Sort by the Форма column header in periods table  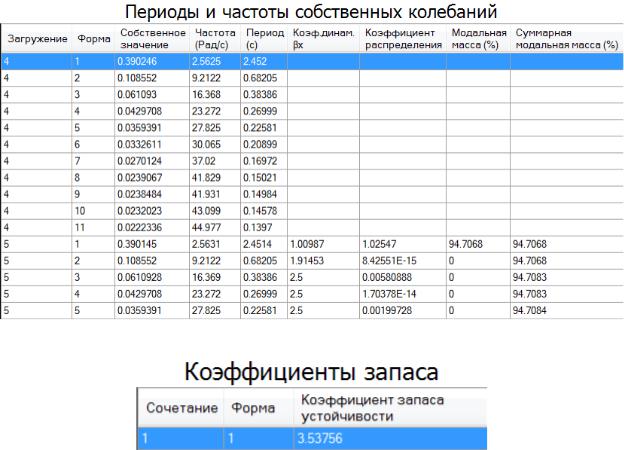[x=94, y=39]
